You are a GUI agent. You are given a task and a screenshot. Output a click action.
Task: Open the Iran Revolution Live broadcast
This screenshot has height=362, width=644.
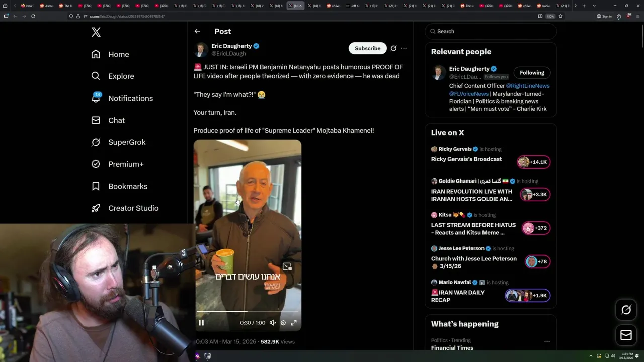coord(471,195)
